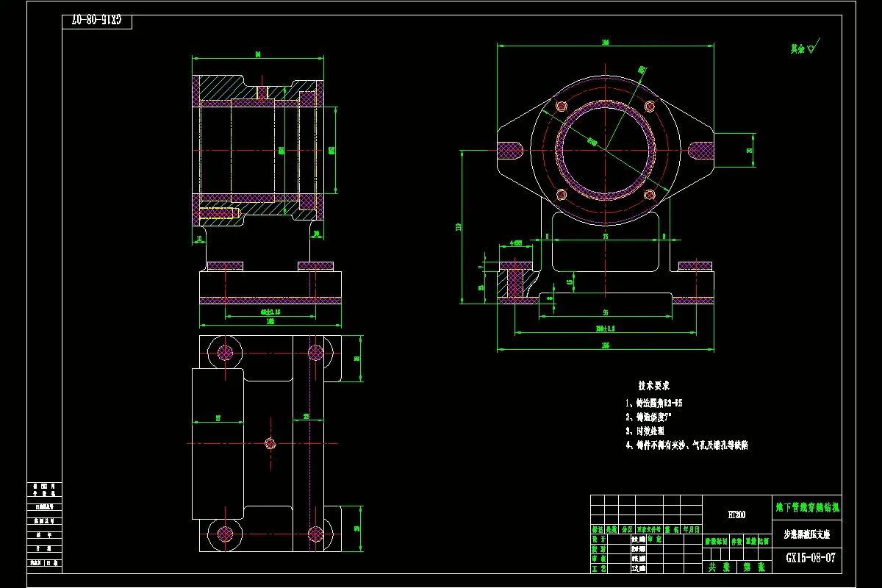Screen dimensions: 882x588
Task: Click the 年月日 header cell
Action: pos(692,528)
